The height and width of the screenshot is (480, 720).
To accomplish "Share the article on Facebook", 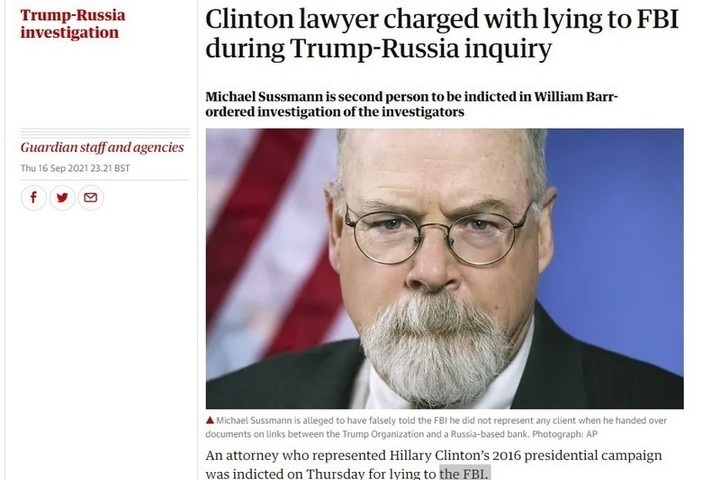I will click(x=35, y=197).
